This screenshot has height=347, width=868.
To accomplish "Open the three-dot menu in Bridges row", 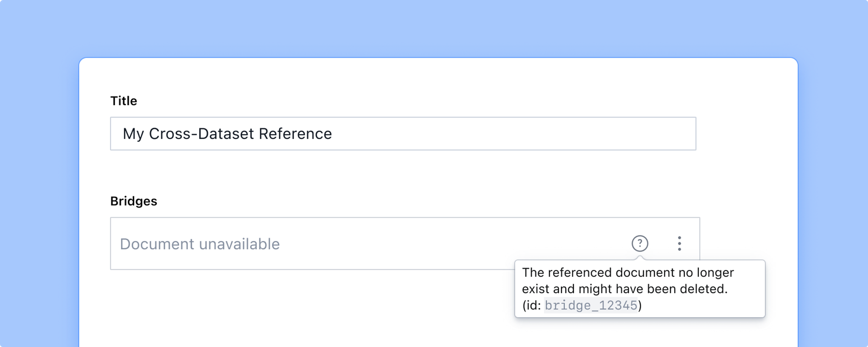I will point(679,244).
